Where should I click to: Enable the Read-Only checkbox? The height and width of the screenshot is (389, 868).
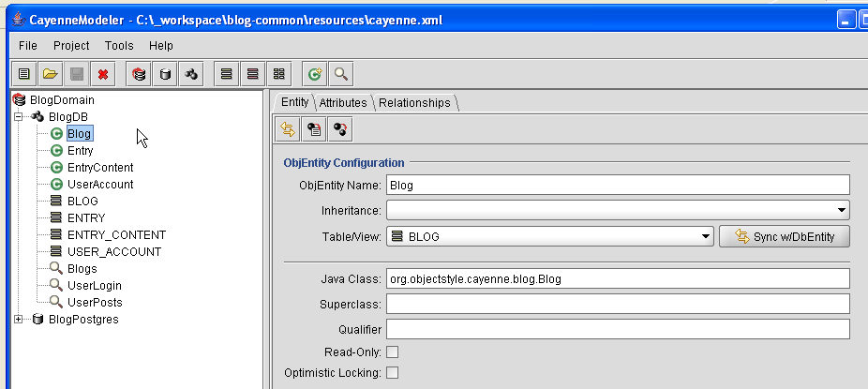[x=392, y=352]
